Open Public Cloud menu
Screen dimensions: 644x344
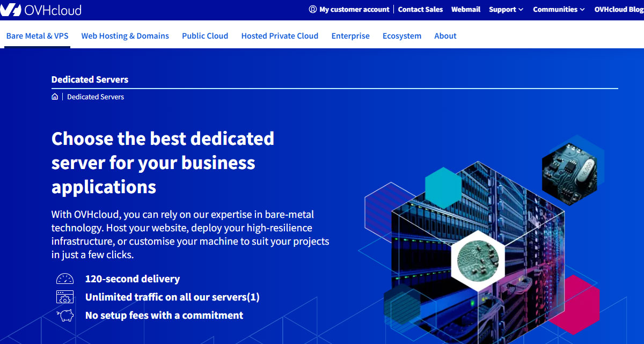205,36
